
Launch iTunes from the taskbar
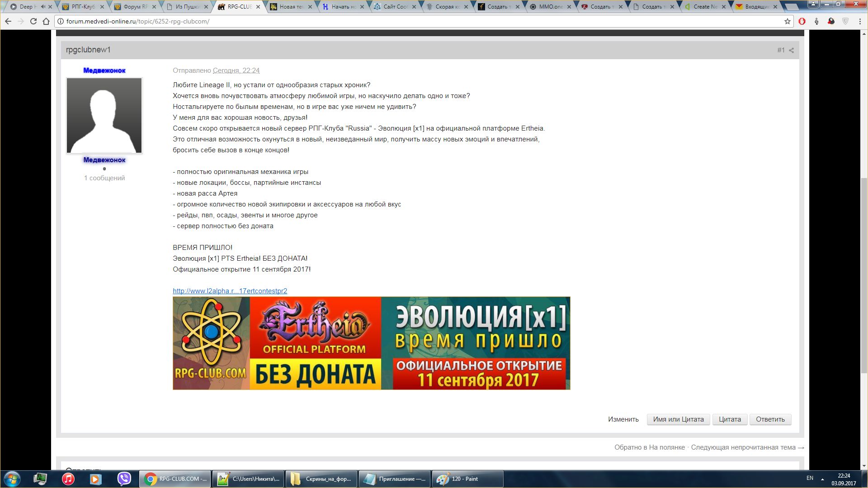[68, 479]
